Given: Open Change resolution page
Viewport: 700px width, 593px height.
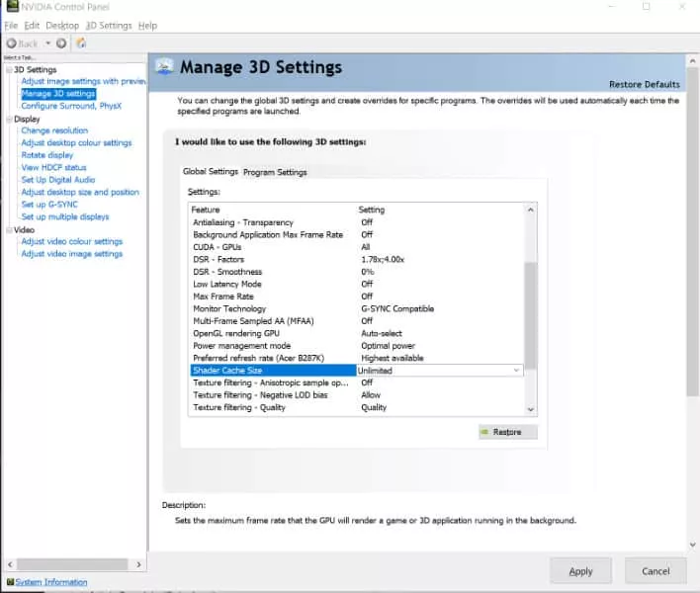Looking at the screenshot, I should (x=54, y=130).
